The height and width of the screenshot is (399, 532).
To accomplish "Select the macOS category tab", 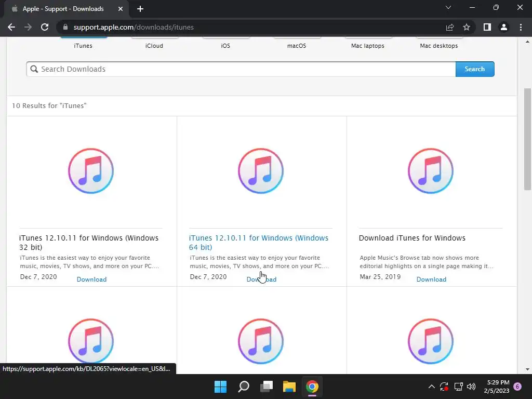I will coord(297,46).
